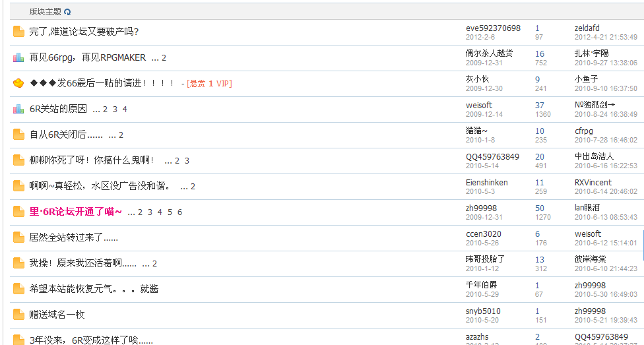Go to page 2 of 自从6R关闭后 thread
644x345 pixels.
pos(121,135)
